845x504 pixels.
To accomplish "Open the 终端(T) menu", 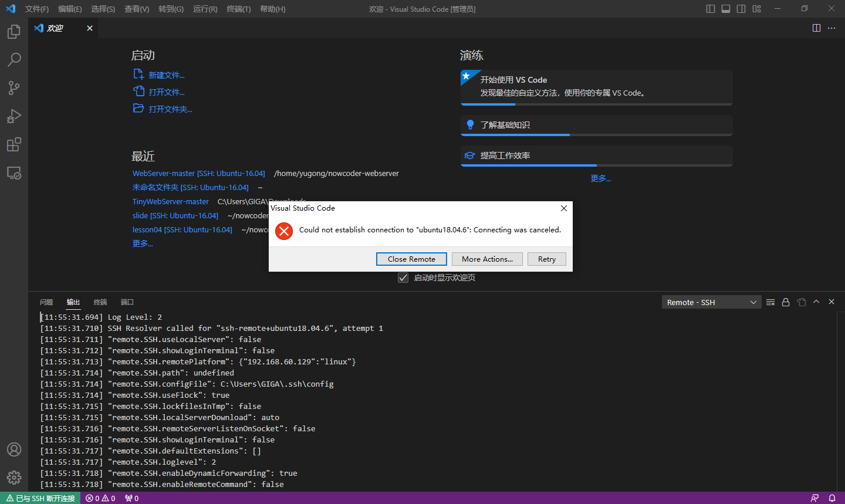I will tap(239, 9).
